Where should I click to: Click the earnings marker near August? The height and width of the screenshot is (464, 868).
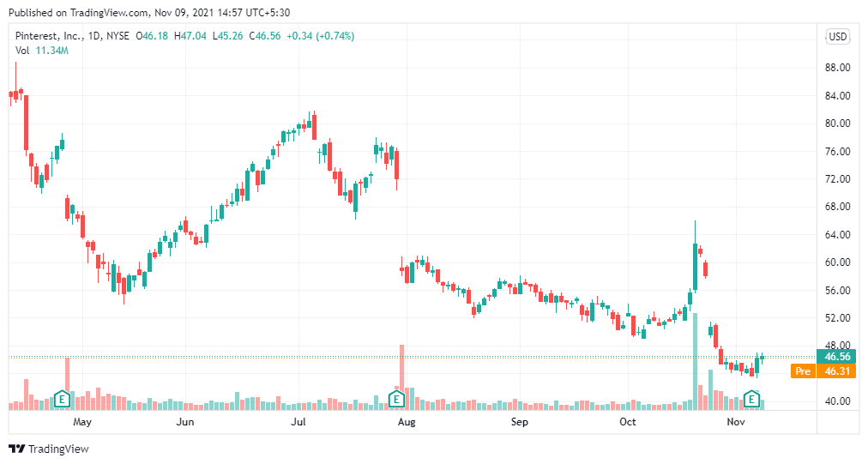[x=396, y=399]
